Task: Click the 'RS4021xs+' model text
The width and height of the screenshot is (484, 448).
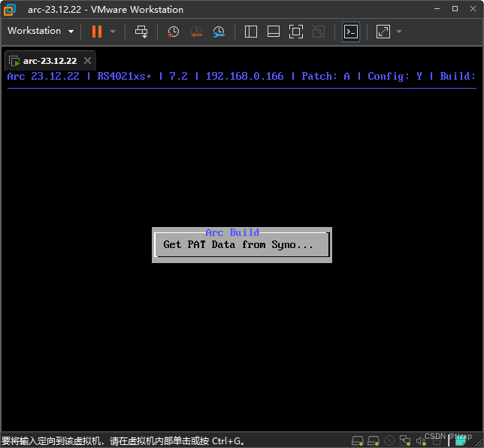Action: coord(125,76)
